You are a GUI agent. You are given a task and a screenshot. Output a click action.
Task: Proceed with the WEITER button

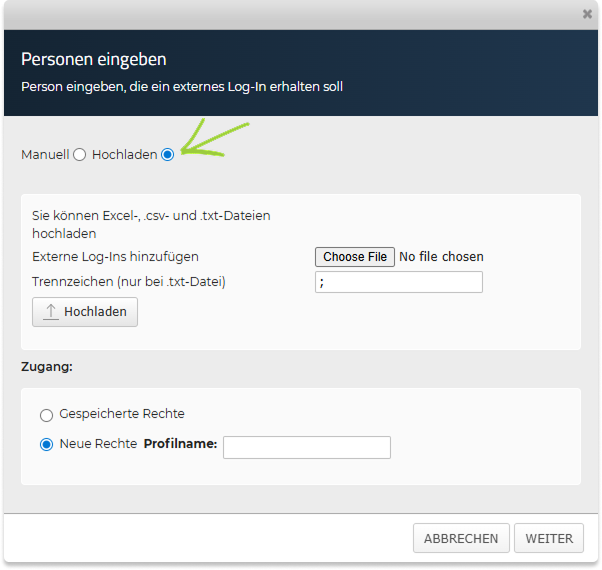549,538
